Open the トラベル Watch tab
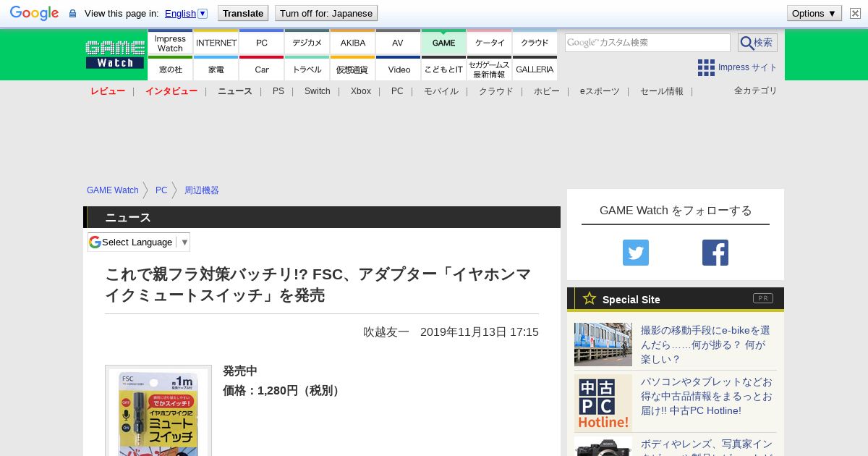The height and width of the screenshot is (456, 868). coord(307,69)
